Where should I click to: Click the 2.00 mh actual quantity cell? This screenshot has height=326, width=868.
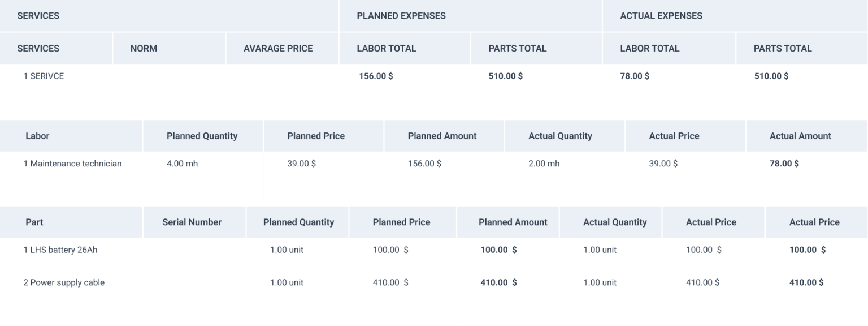tap(544, 164)
